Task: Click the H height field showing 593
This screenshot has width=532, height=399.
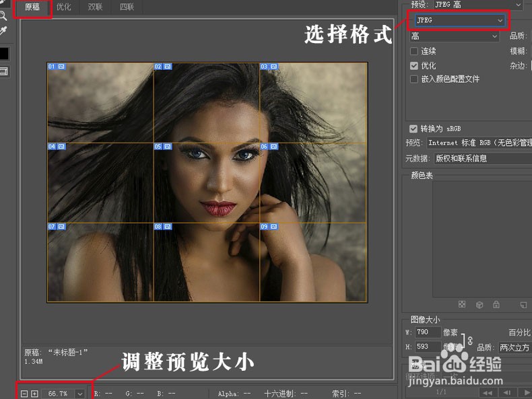Action: click(428, 347)
